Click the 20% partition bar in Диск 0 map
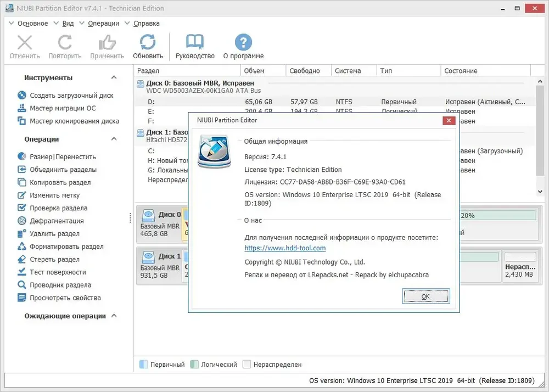Image resolution: width=549 pixels, height=392 pixels. 497,215
